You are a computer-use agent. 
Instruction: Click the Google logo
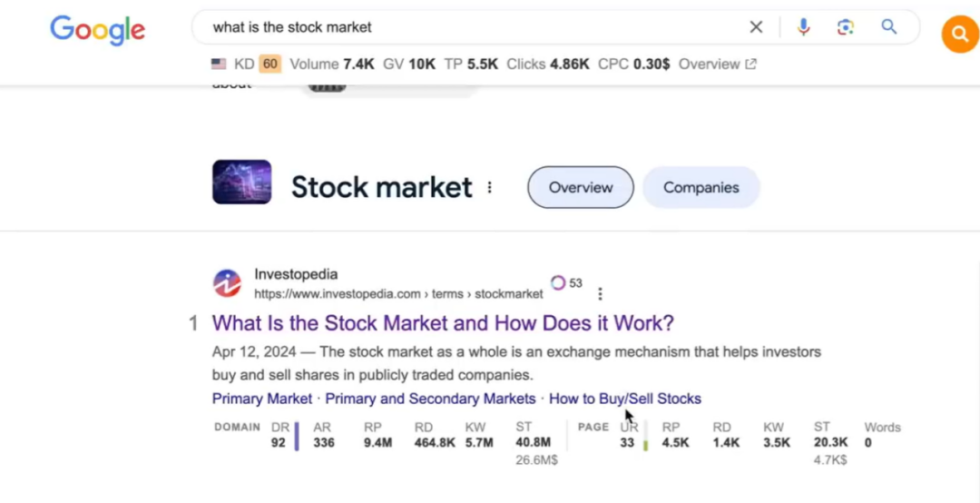(97, 29)
